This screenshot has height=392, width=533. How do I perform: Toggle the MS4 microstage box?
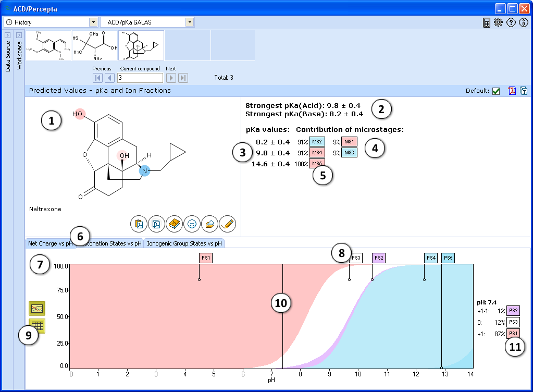click(x=317, y=153)
